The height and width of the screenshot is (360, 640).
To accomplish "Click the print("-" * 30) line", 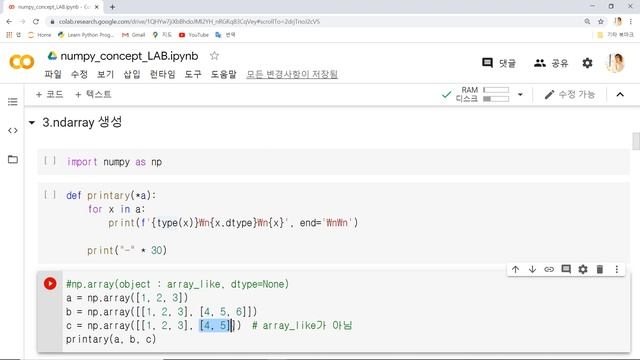I will click(x=127, y=250).
